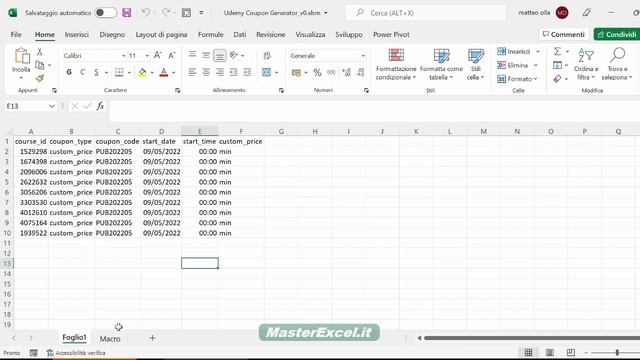Align text left

point(192,72)
